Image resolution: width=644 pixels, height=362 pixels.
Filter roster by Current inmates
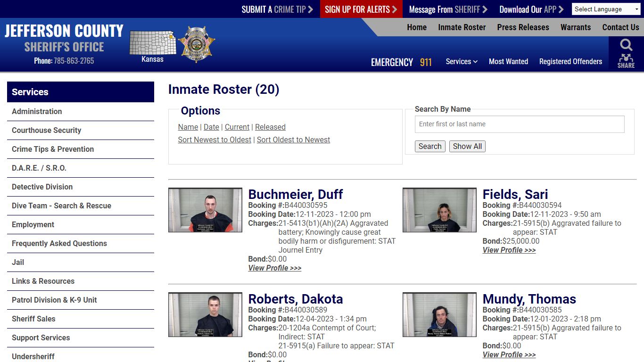tap(237, 127)
